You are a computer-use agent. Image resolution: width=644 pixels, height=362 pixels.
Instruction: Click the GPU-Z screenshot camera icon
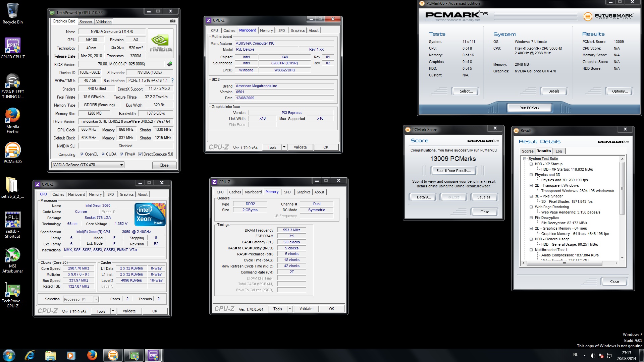172,21
